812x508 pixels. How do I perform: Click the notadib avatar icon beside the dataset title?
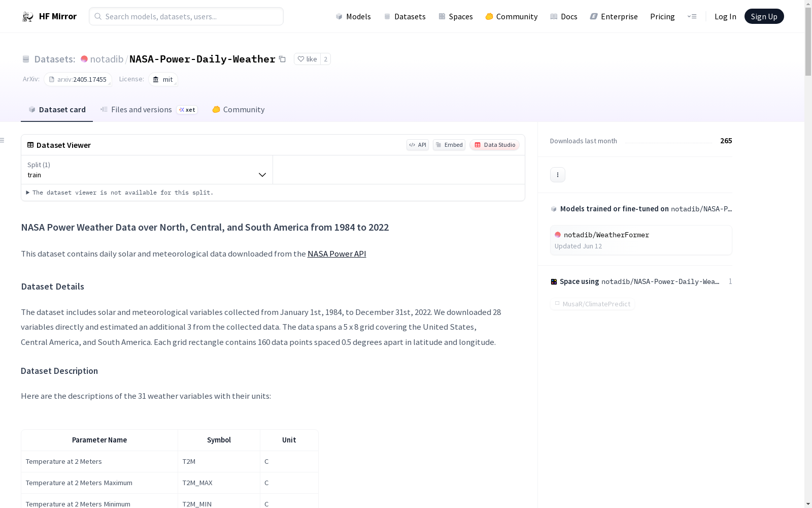tap(84, 59)
